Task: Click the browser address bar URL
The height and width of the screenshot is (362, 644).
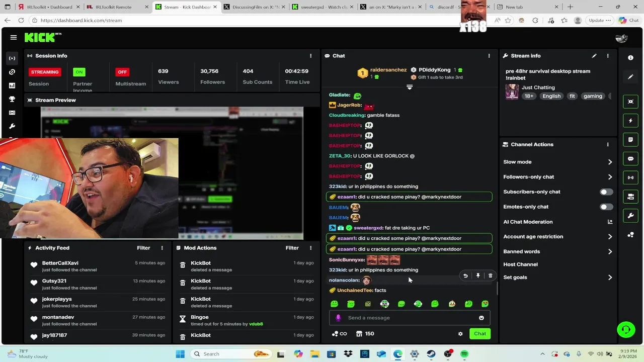Action: pos(81,21)
